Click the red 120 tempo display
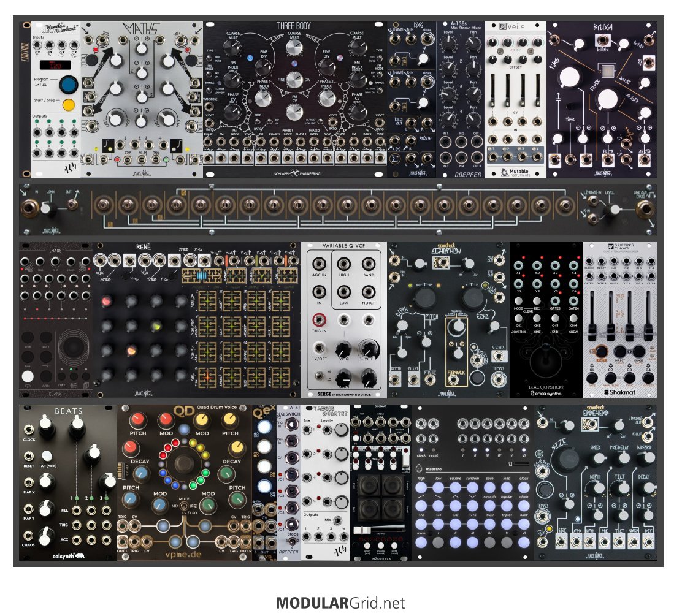Viewport: 682px width, 616px height. [55, 65]
